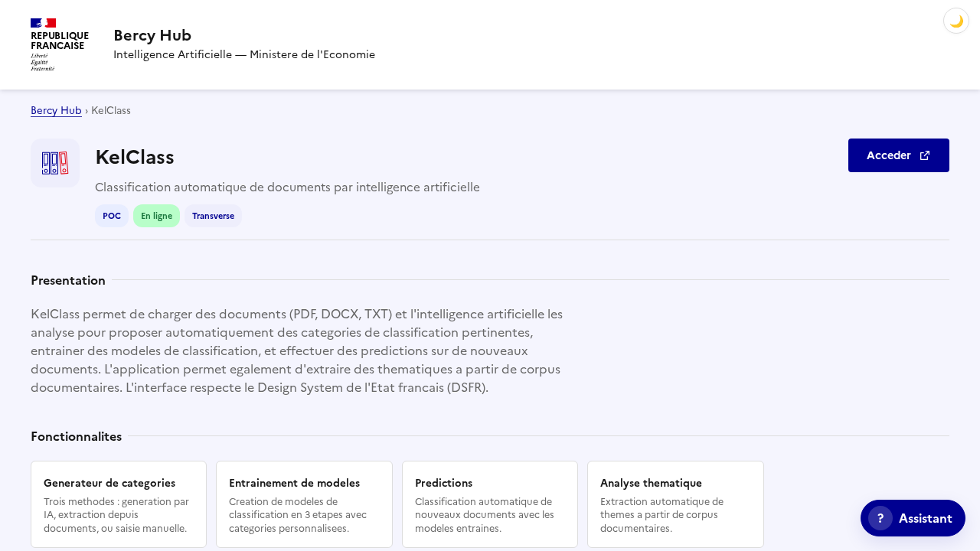Screen dimensions: 980x551
Task: Click the KelClass page heading
Action: [x=135, y=157]
